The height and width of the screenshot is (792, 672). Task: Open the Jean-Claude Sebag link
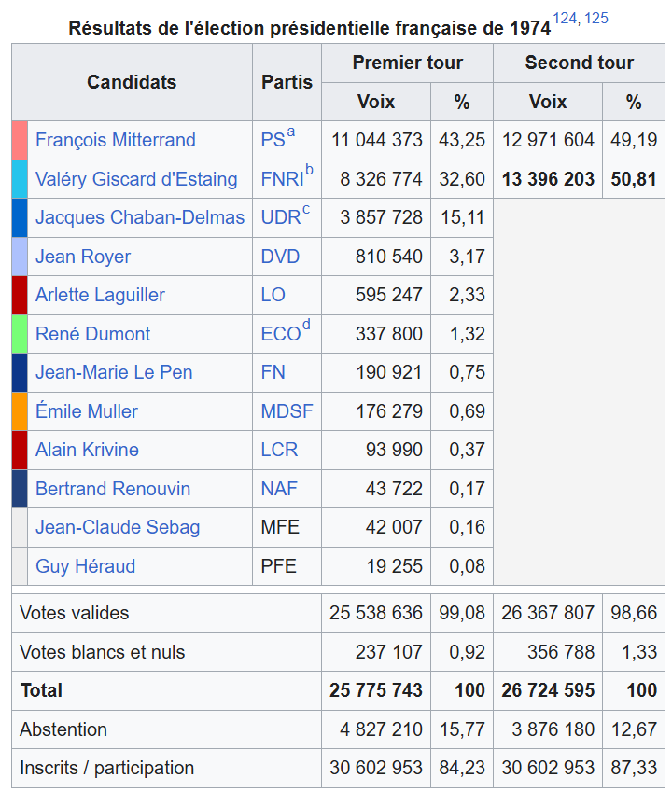tap(118, 527)
